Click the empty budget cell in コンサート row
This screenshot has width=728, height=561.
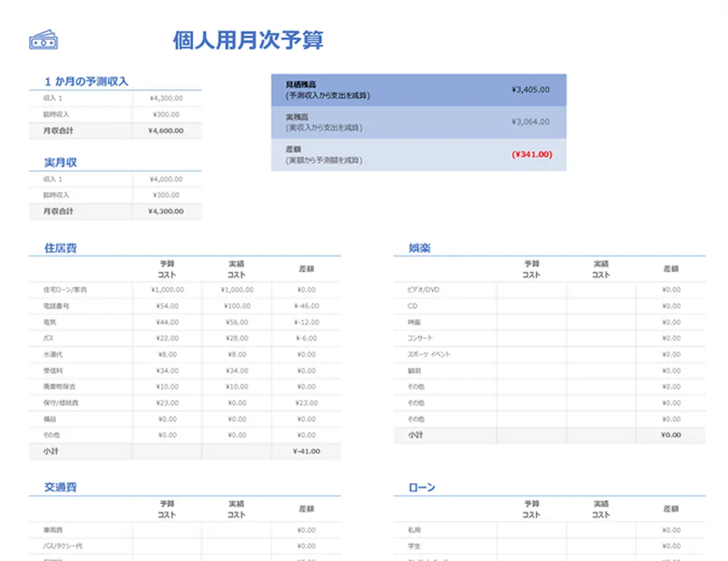(x=532, y=338)
